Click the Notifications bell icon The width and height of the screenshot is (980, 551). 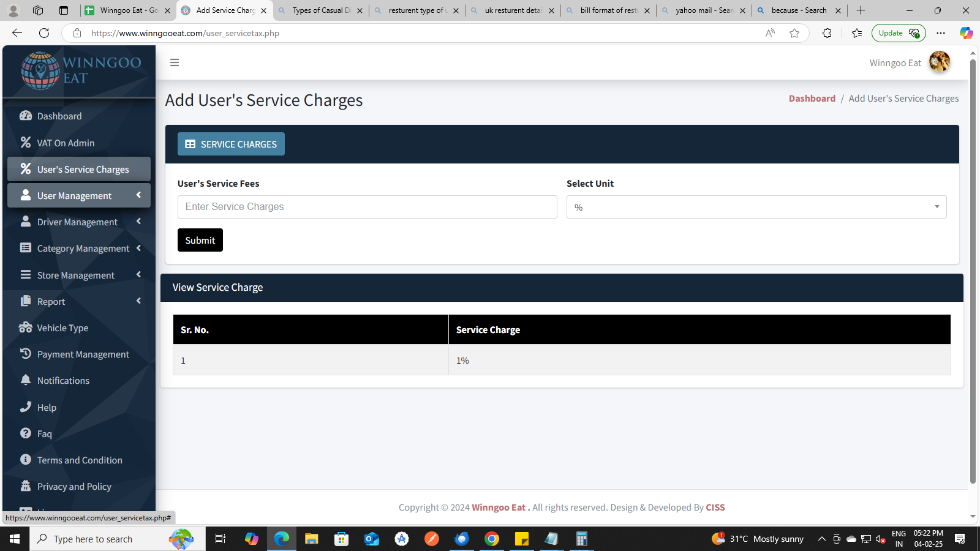[x=26, y=380]
